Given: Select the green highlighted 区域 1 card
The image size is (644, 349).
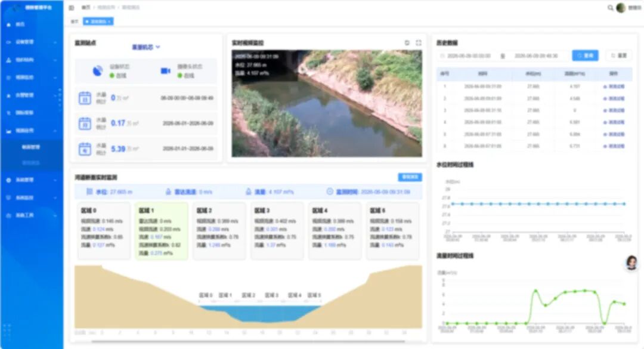Looking at the screenshot, I should pos(162,231).
